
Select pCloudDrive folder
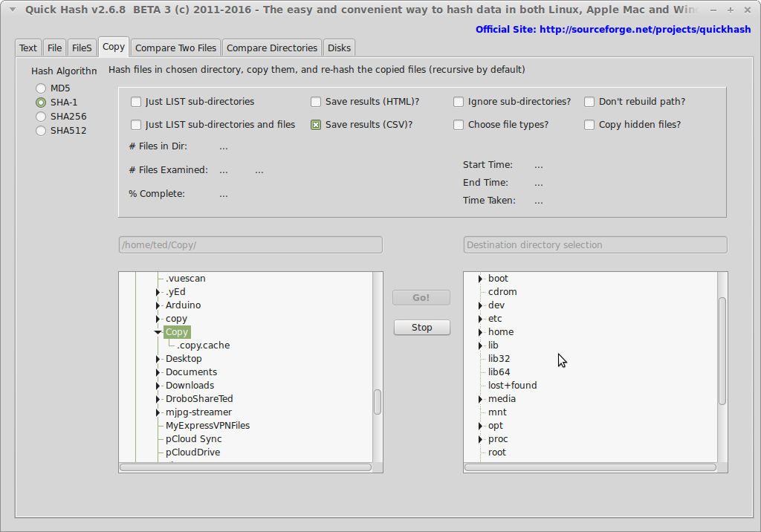pyautogui.click(x=192, y=452)
